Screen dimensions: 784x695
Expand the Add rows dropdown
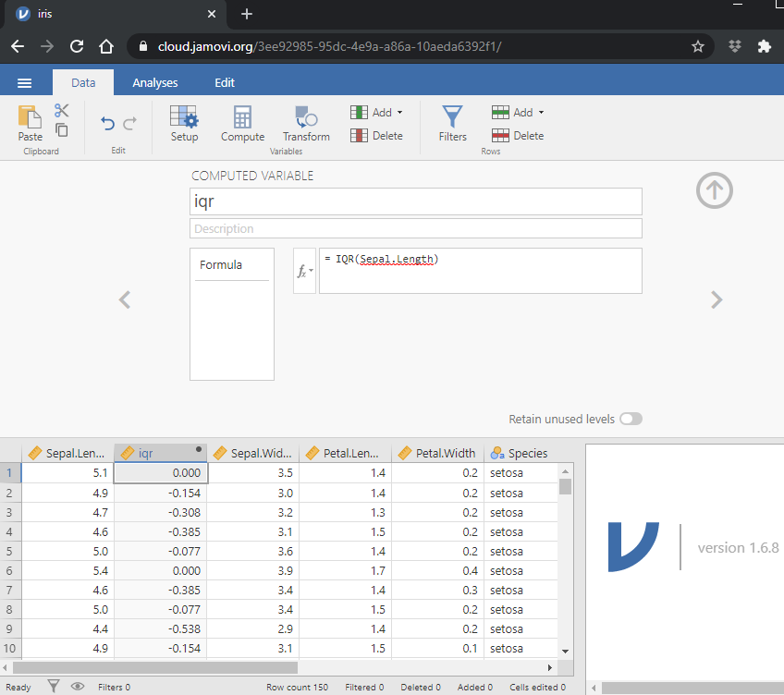click(x=541, y=113)
